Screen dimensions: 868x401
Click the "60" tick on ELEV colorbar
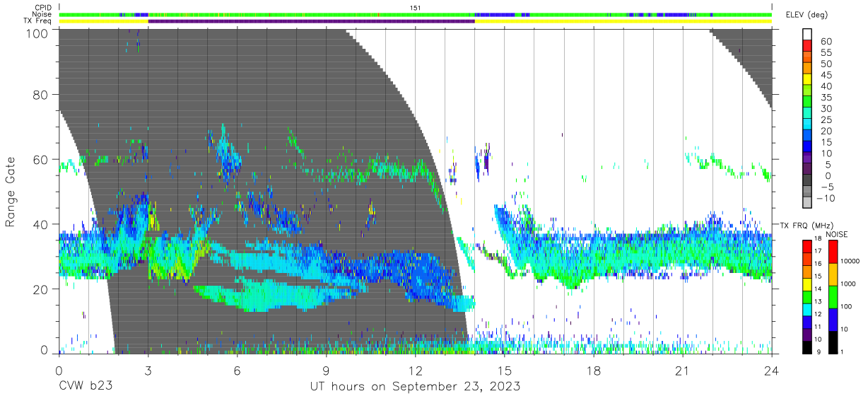(x=826, y=41)
